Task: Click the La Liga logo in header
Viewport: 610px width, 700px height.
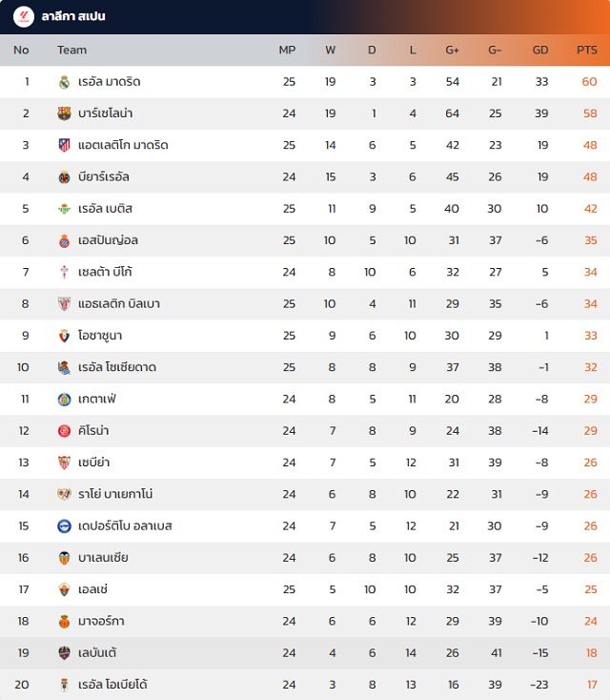Action: pos(23,16)
